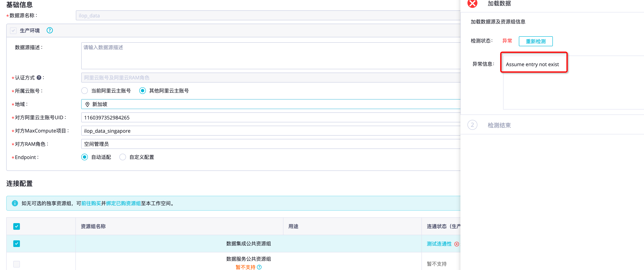Click the 加载数据源及资源组信息 text
This screenshot has width=644, height=270.
click(498, 22)
